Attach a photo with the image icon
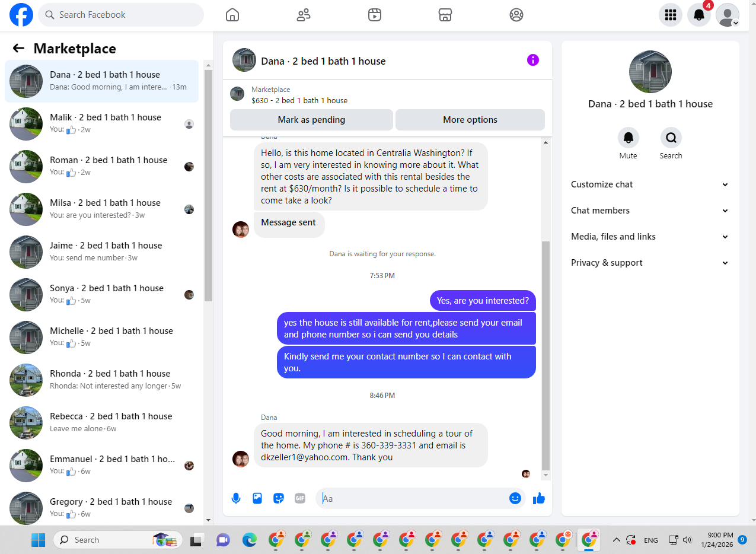This screenshot has height=554, width=756. pyautogui.click(x=257, y=498)
